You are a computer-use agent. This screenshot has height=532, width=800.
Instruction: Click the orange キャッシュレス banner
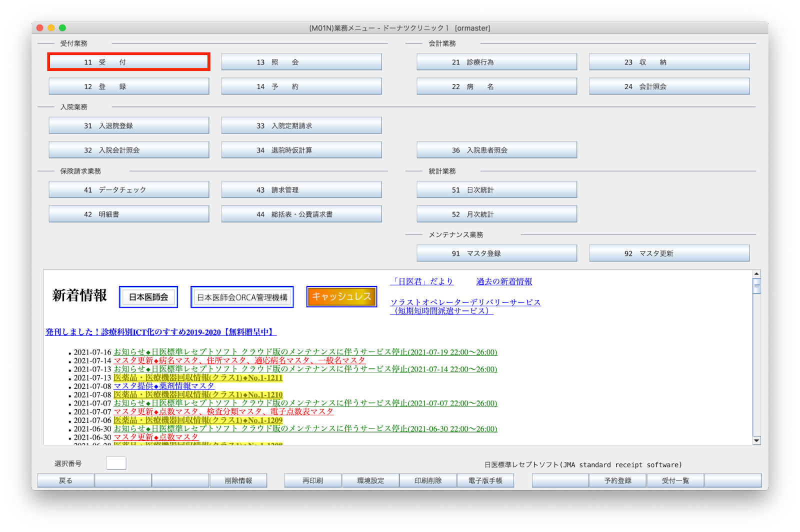(x=341, y=296)
